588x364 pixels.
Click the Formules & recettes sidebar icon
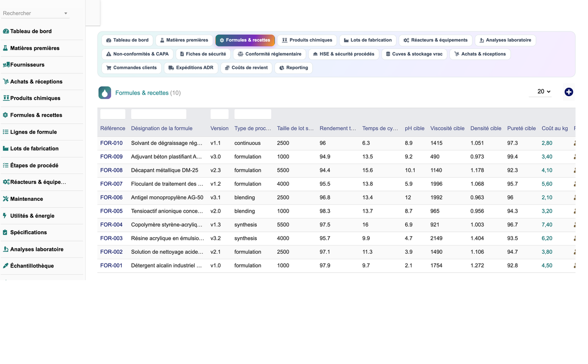(x=6, y=115)
